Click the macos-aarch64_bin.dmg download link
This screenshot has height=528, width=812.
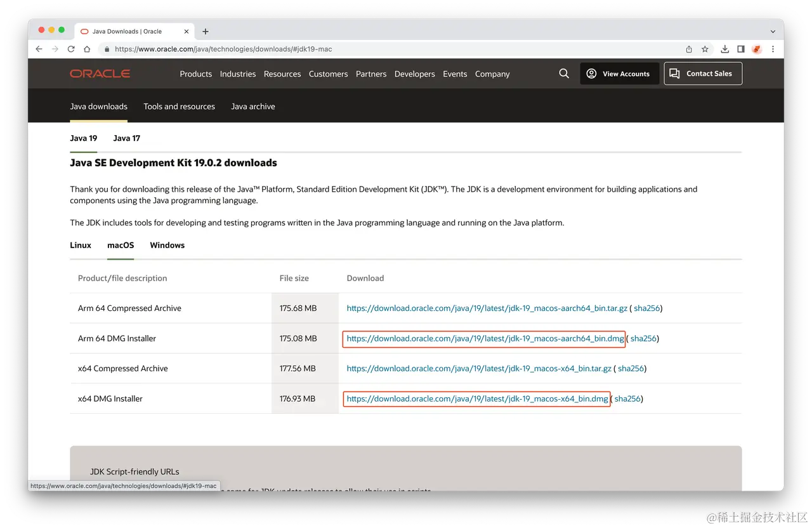pos(485,339)
